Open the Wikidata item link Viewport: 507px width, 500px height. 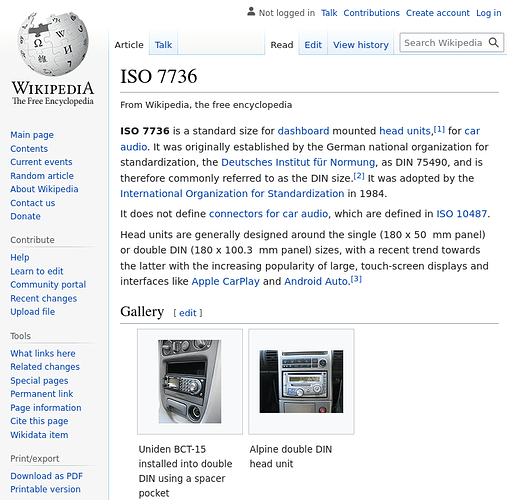pos(39,435)
